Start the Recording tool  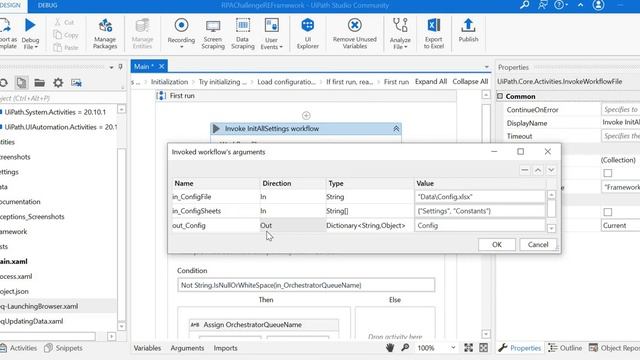pos(181,34)
